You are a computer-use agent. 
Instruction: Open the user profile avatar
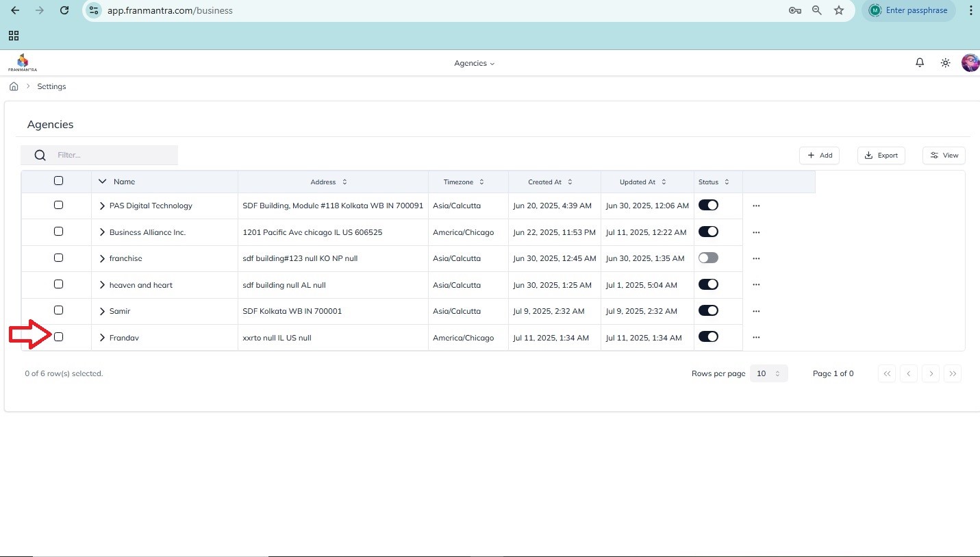click(970, 62)
